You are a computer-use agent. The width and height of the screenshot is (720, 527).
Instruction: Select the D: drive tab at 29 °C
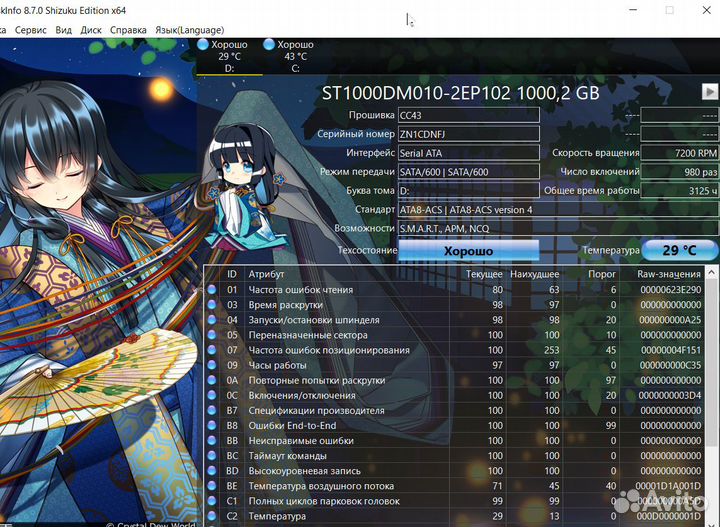point(229,56)
